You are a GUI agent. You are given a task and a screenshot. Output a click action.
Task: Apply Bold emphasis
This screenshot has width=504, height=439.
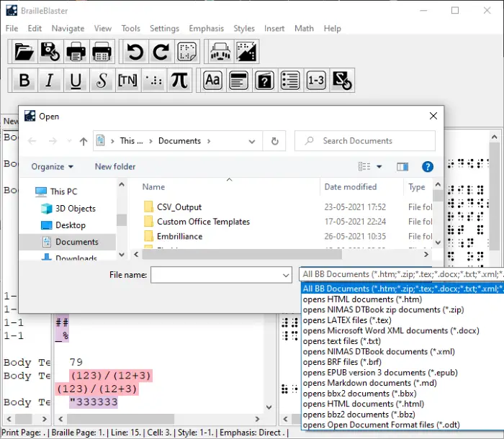click(x=24, y=81)
